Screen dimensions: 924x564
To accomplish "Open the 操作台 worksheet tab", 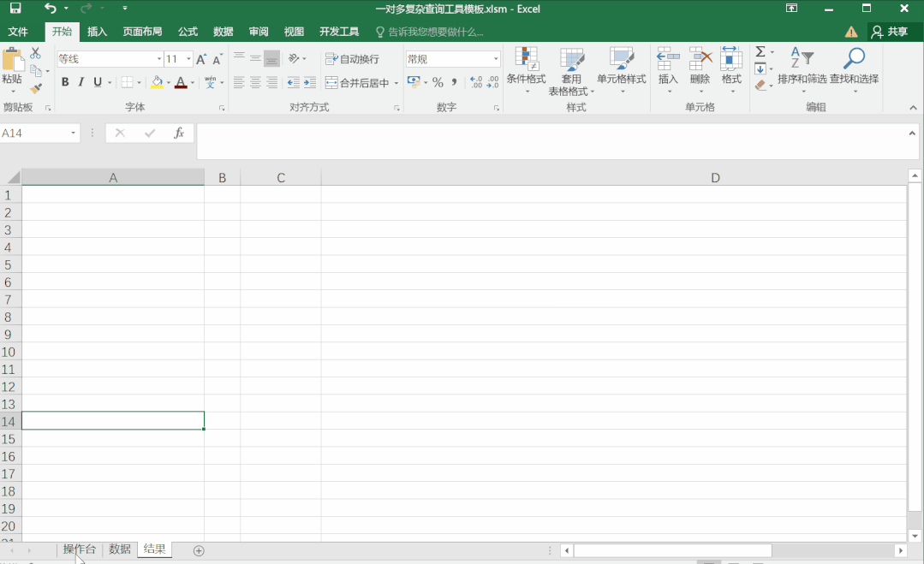I will click(80, 549).
